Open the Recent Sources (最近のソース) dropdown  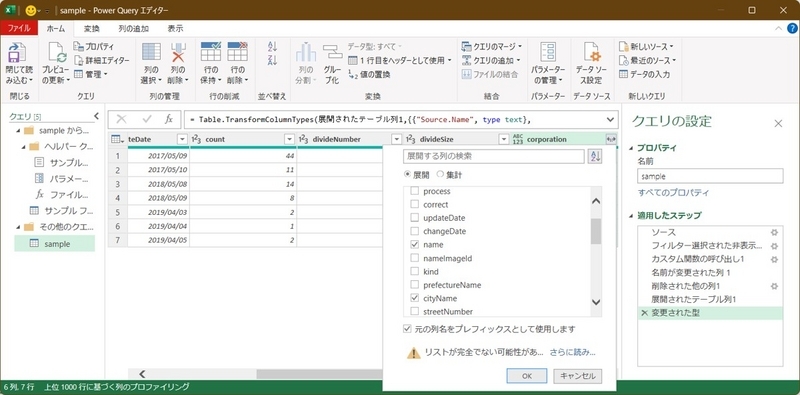[x=647, y=60]
